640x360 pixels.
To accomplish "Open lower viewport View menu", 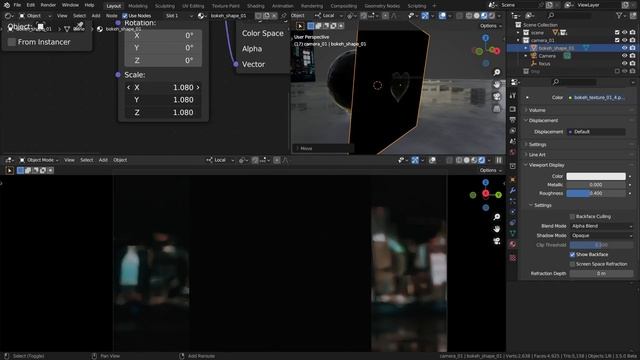I will click(69, 160).
